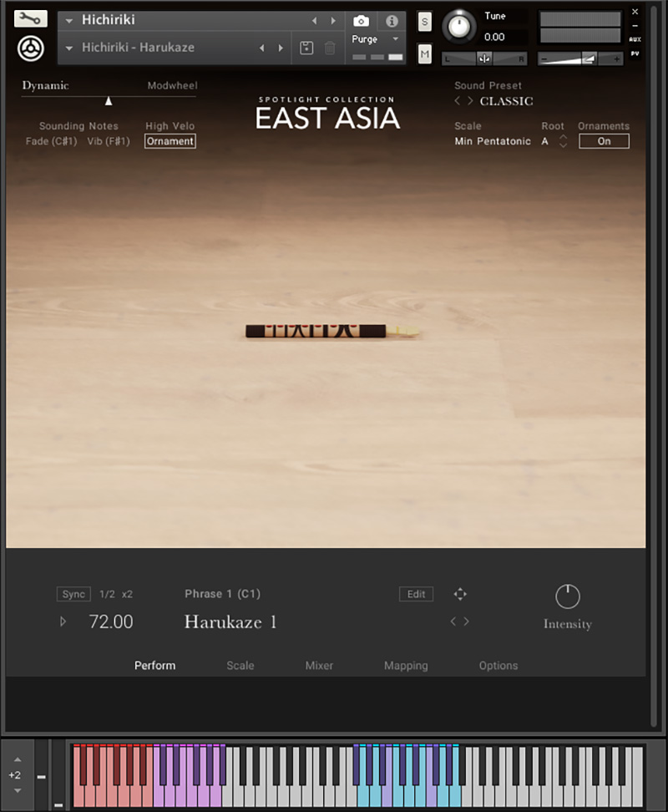Screen dimensions: 668x812
Task: Switch to the Options tab
Action: click(x=498, y=666)
